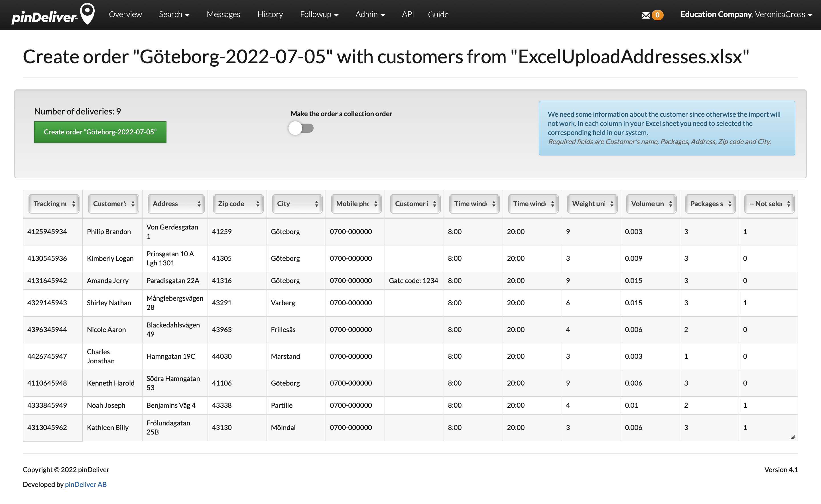Viewport: 821px width, 504px height.
Task: Open the Admin dropdown menu
Action: 369,14
